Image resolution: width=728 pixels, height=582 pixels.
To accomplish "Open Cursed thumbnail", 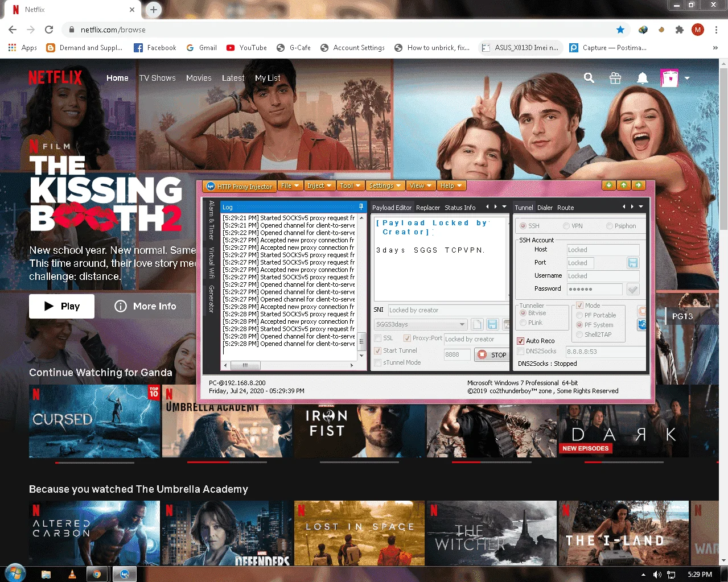I will [x=94, y=421].
